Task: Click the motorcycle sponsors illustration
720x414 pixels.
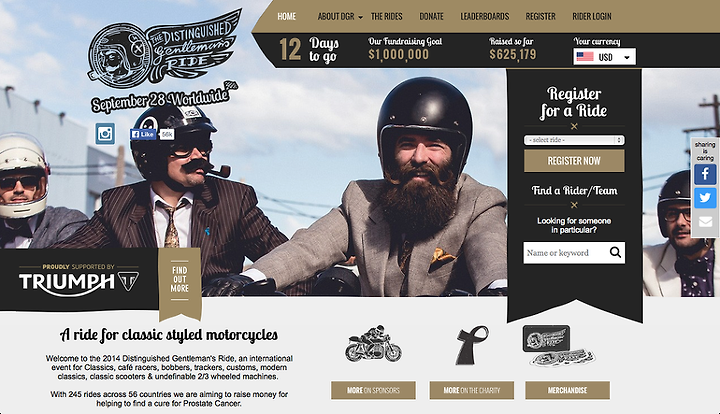Action: 373,344
